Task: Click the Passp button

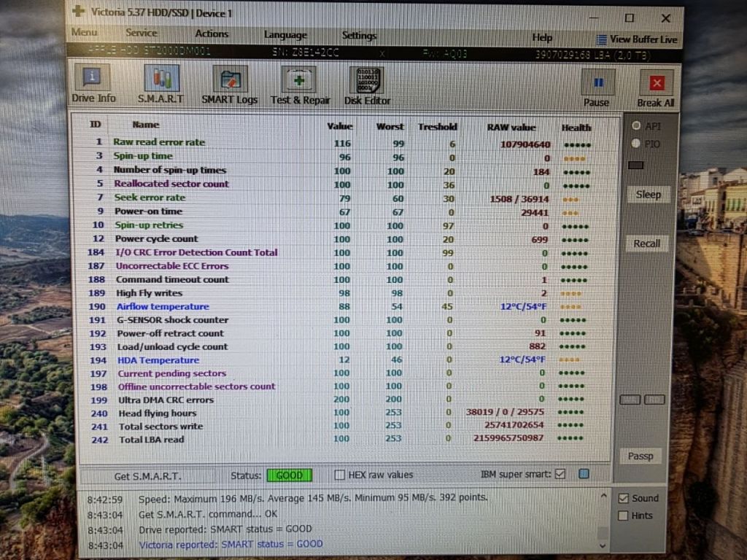Action: (x=640, y=456)
